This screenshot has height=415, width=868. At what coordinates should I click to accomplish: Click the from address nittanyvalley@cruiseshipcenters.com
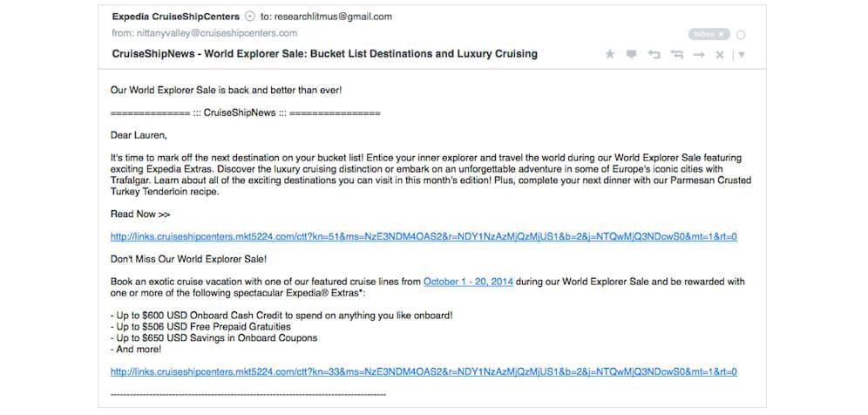[x=217, y=33]
